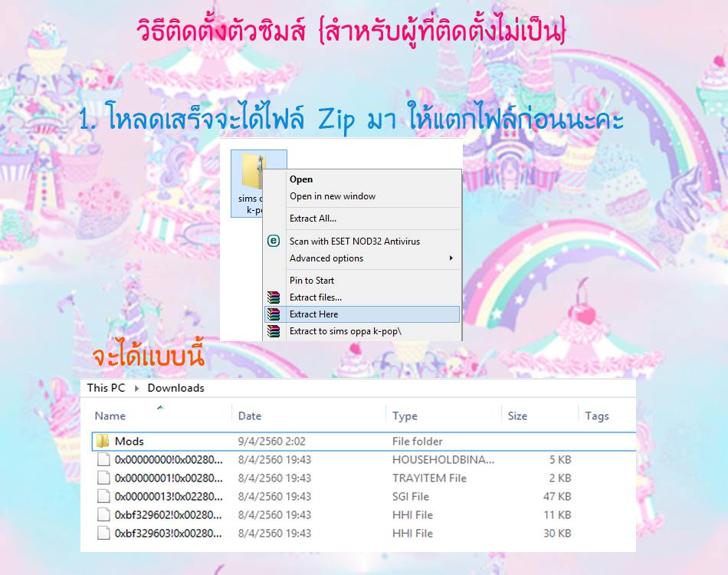Sort by the Type column header

(x=405, y=416)
